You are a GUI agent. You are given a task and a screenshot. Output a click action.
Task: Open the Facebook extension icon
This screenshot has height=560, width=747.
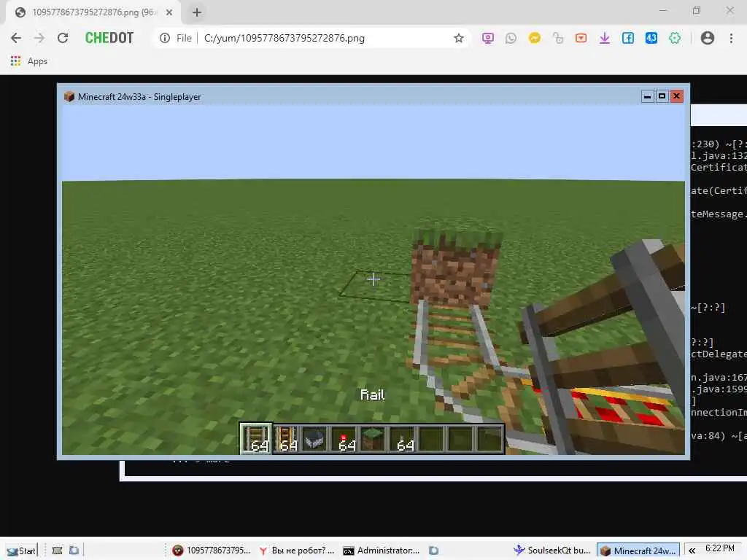628,38
